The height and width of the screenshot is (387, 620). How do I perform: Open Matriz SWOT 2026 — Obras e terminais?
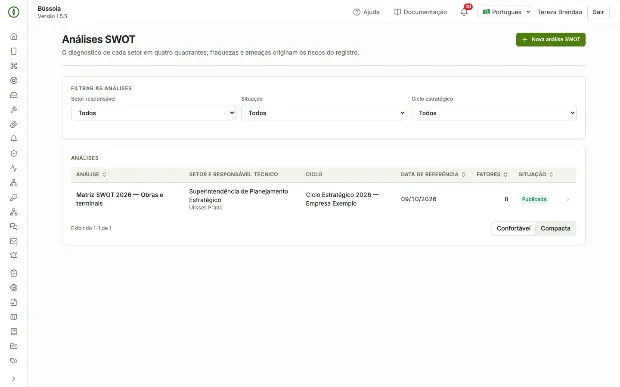tap(120, 199)
